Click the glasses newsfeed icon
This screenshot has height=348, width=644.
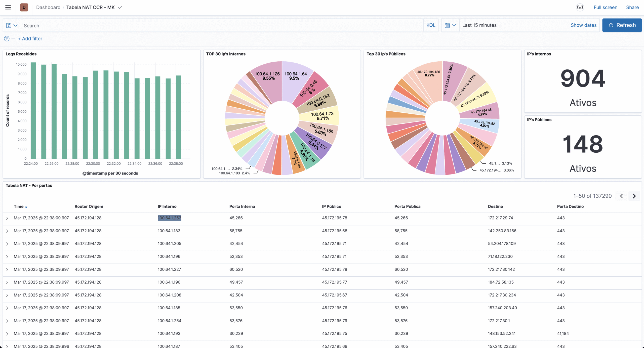click(580, 7)
